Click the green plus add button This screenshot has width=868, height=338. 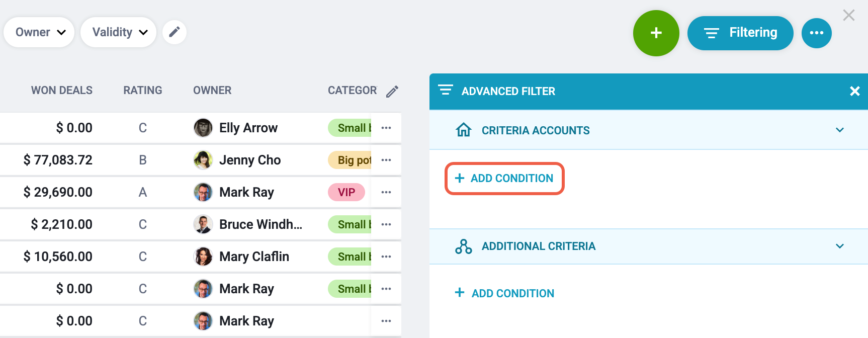click(656, 33)
